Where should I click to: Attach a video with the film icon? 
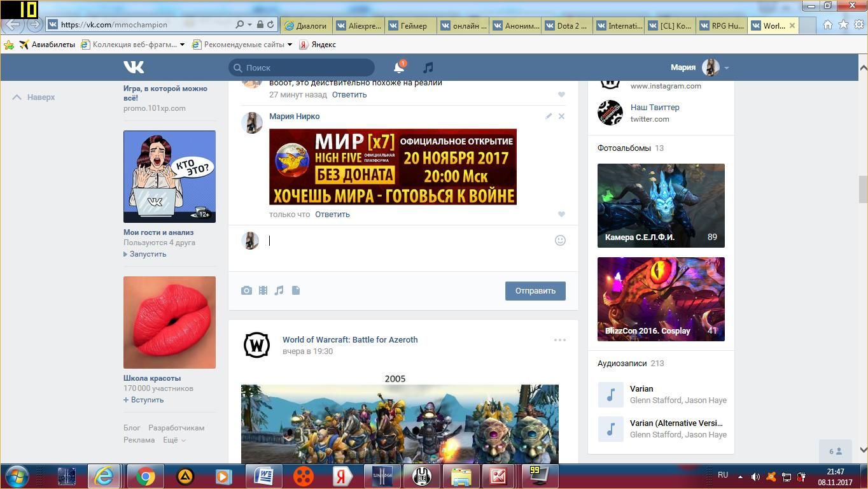pyautogui.click(x=263, y=290)
